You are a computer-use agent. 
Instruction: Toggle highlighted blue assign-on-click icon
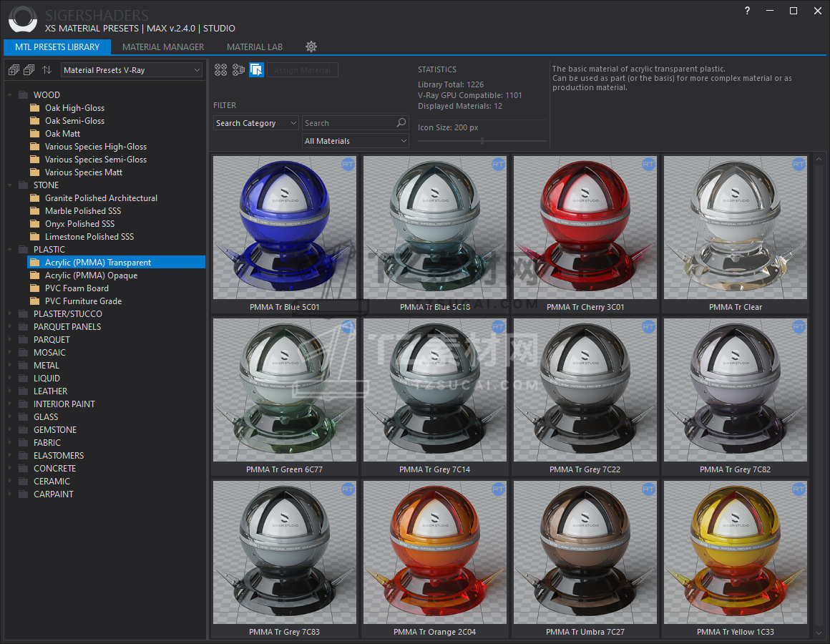[257, 70]
